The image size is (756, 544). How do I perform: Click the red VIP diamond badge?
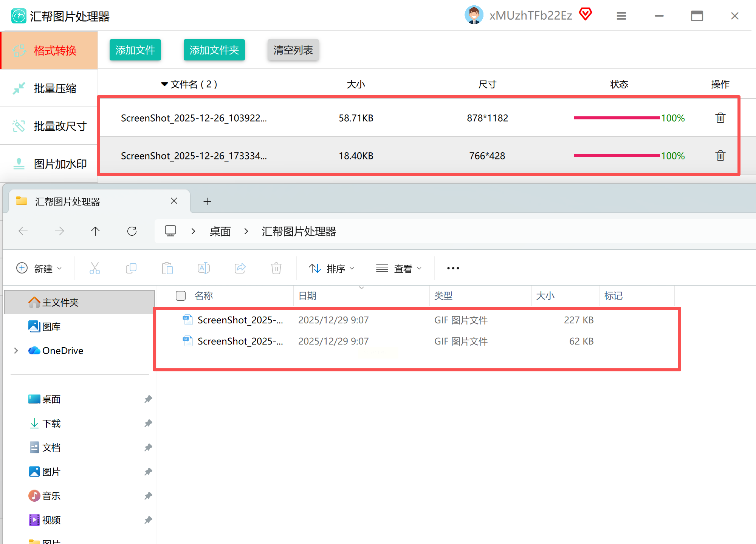pyautogui.click(x=585, y=14)
